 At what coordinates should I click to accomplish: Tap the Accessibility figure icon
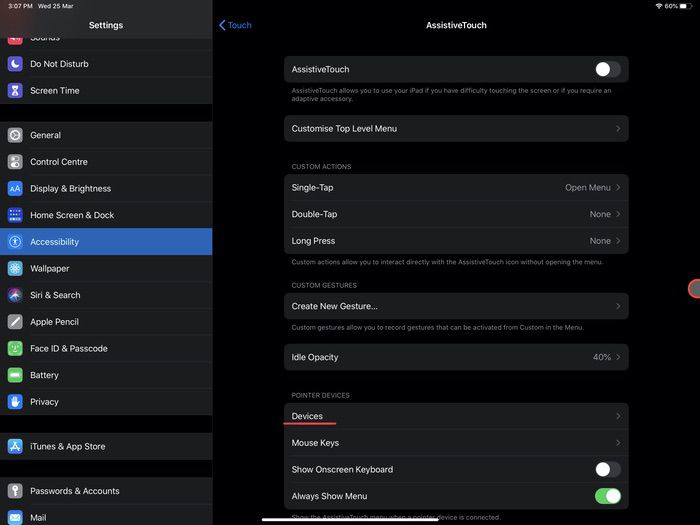tap(15, 242)
